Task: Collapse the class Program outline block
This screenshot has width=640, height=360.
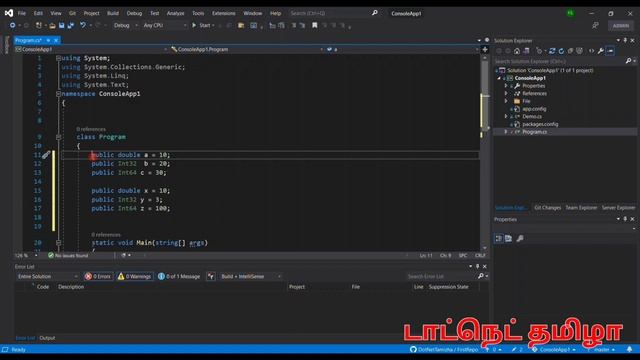Action: 58,137
